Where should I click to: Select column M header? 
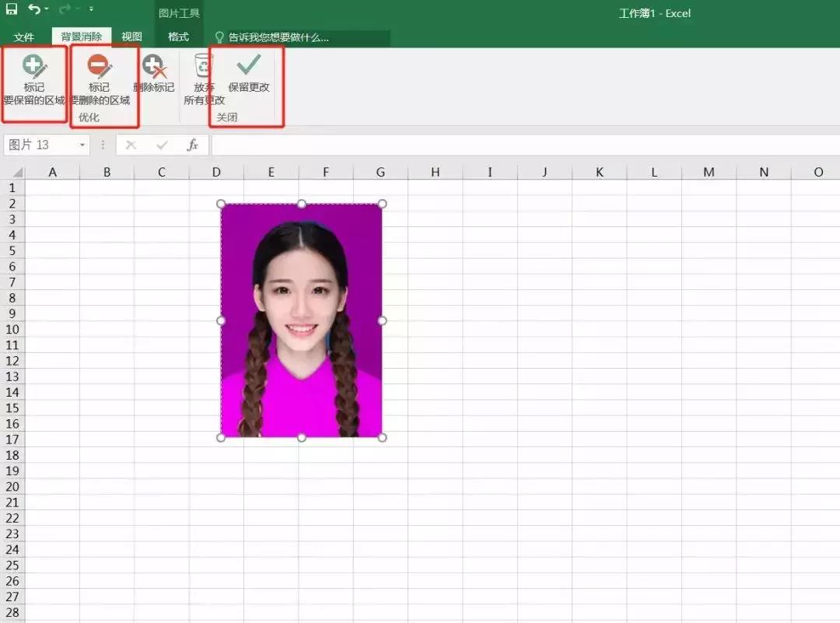pyautogui.click(x=709, y=172)
